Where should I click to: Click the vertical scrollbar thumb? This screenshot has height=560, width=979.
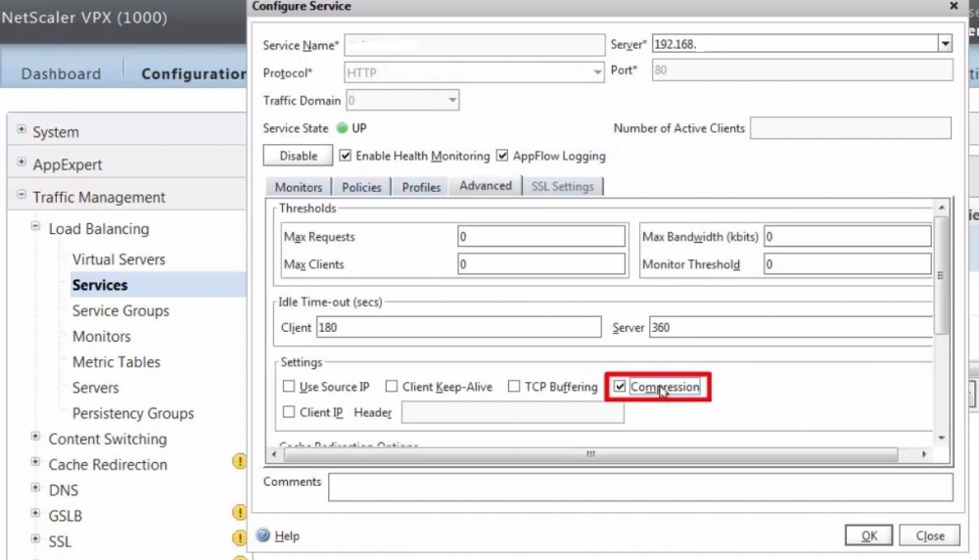pyautogui.click(x=942, y=275)
